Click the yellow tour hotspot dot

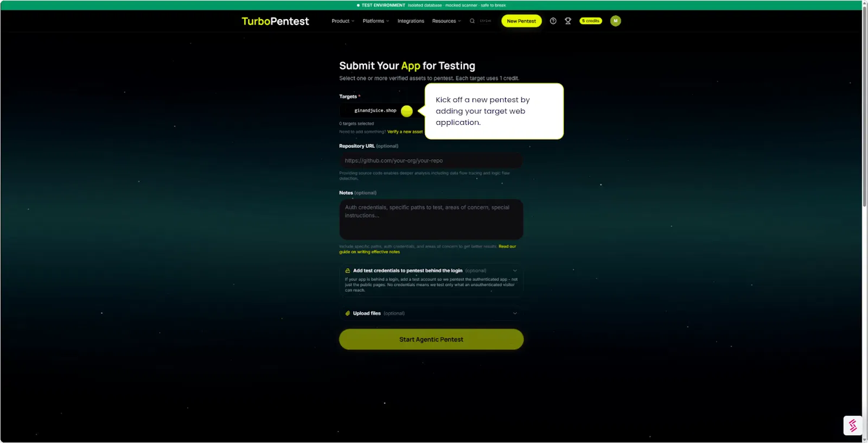(407, 111)
